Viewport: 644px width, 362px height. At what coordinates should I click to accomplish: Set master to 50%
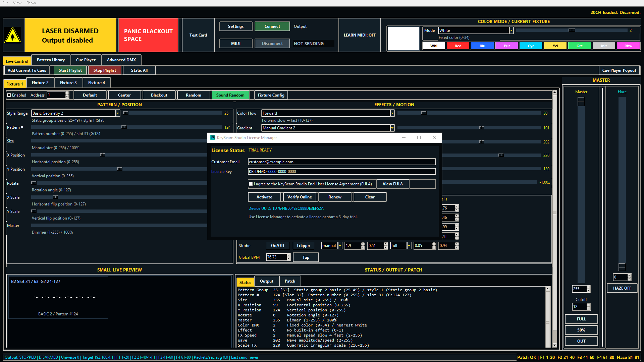pos(581,330)
